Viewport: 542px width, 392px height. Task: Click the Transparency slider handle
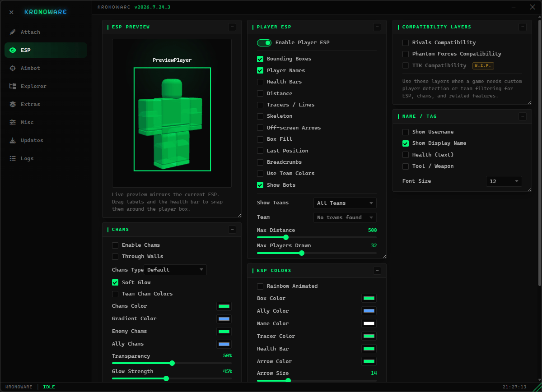172,363
